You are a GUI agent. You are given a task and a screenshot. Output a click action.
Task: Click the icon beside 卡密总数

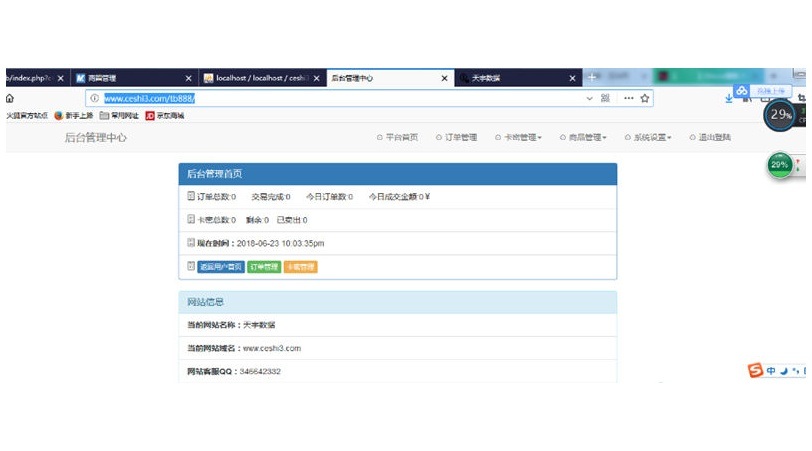click(x=191, y=219)
